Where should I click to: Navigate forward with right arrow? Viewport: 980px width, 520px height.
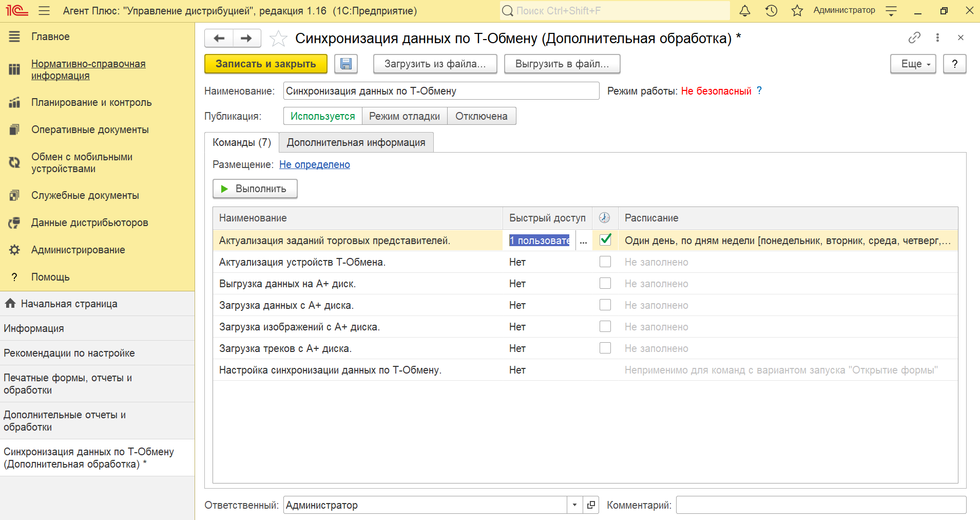pyautogui.click(x=247, y=38)
